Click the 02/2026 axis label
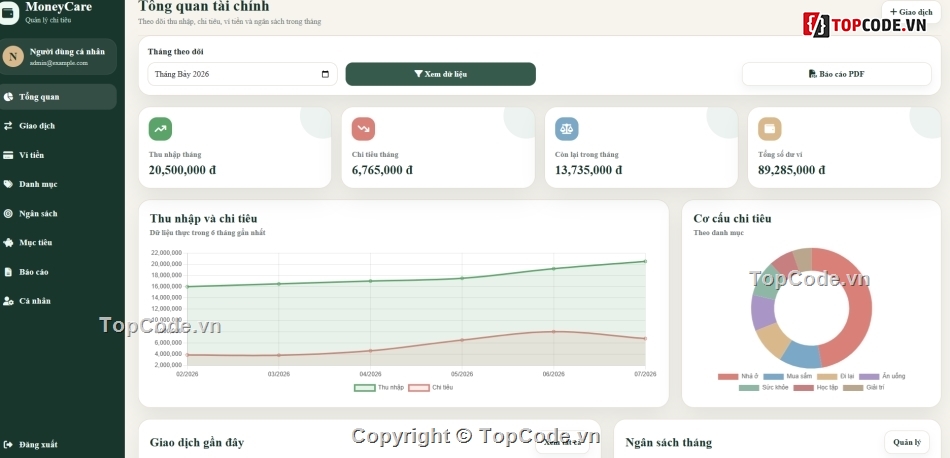950x458 pixels. coord(187,374)
